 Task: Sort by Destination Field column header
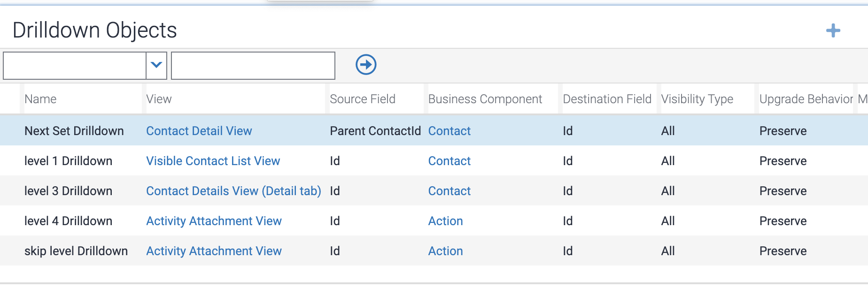(x=607, y=99)
